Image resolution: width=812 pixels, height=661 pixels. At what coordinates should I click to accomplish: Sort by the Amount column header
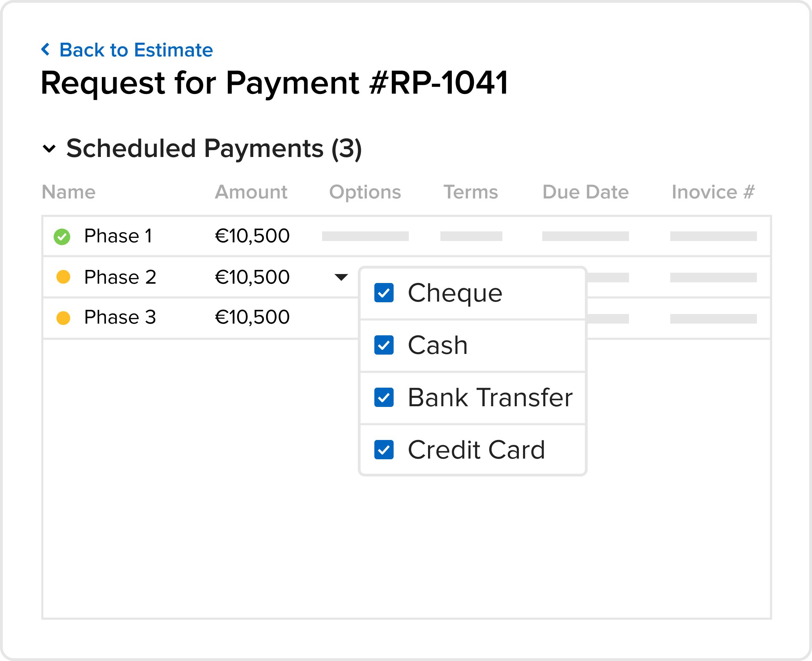coord(251,192)
